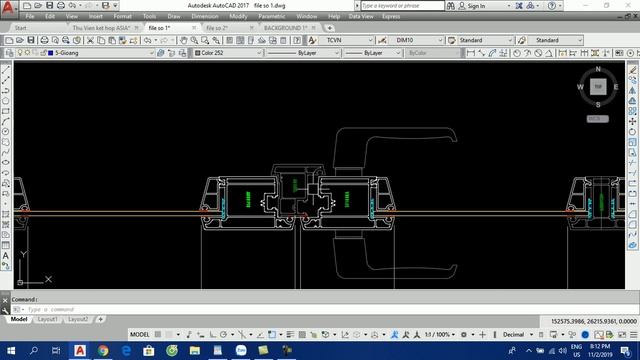
Task: Select the Linear Dimension tool
Action: tap(471, 53)
